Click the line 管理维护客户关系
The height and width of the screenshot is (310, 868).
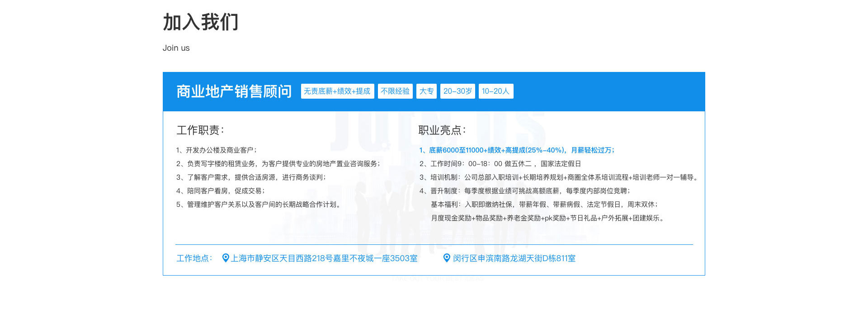(x=259, y=205)
